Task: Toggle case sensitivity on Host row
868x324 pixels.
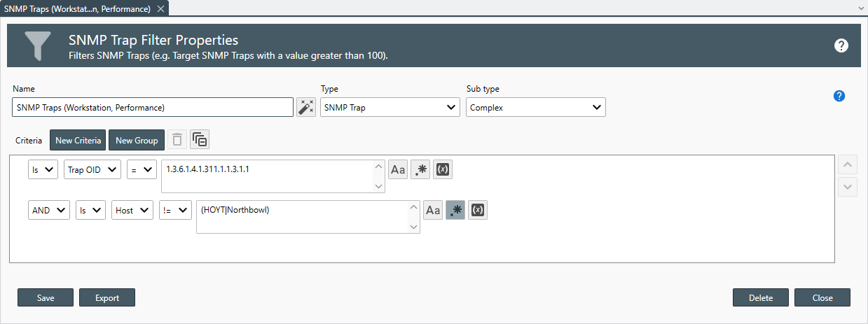Action: pos(433,210)
